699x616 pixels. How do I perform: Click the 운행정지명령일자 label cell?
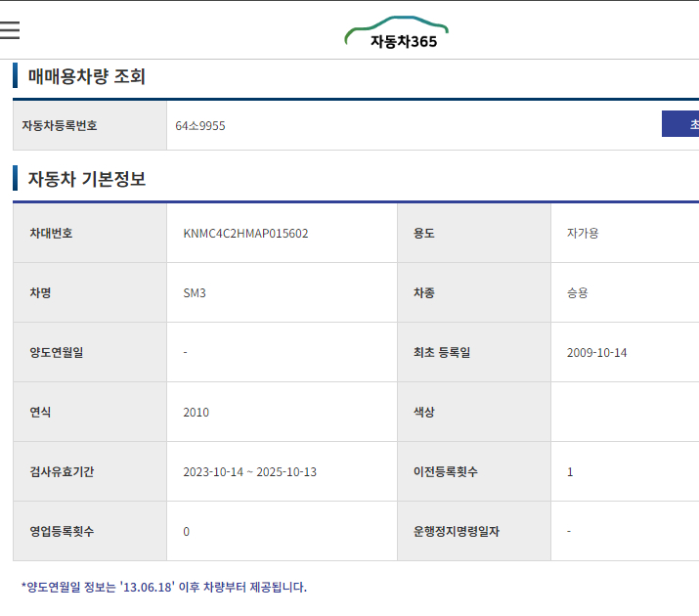pos(457,532)
